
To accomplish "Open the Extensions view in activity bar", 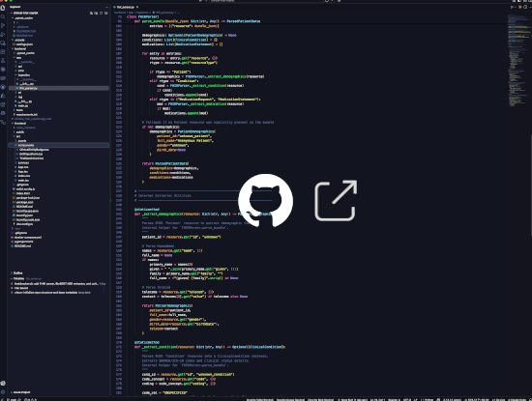I will pyautogui.click(x=3, y=52).
